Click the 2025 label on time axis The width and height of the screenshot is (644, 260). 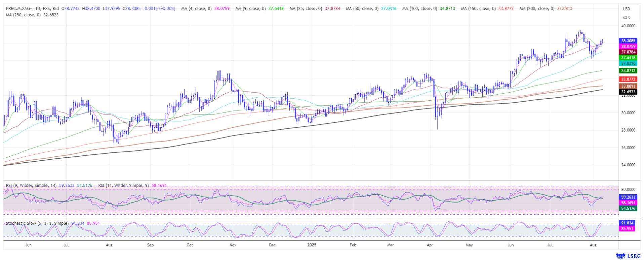[312, 245]
